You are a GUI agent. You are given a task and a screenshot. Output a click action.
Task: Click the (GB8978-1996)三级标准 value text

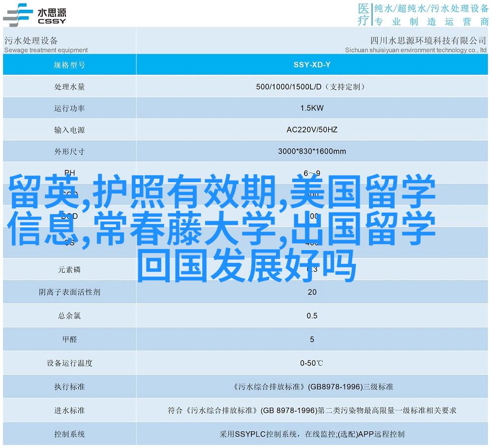coord(350,387)
